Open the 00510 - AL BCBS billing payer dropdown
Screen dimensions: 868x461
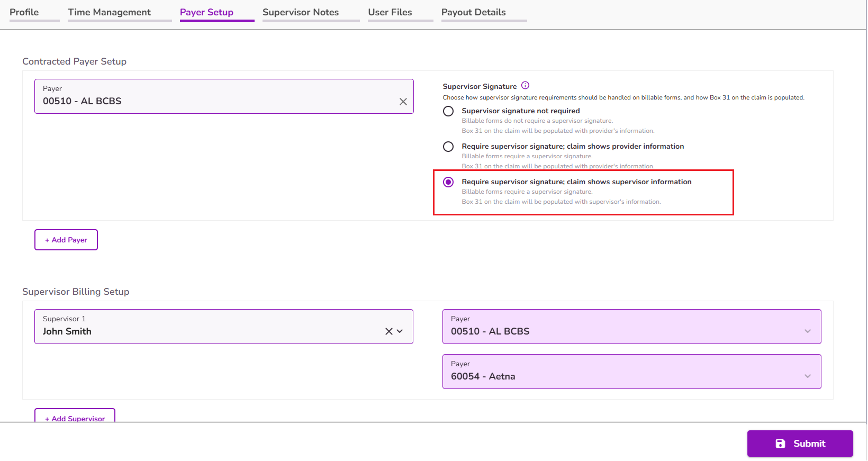[632, 327]
